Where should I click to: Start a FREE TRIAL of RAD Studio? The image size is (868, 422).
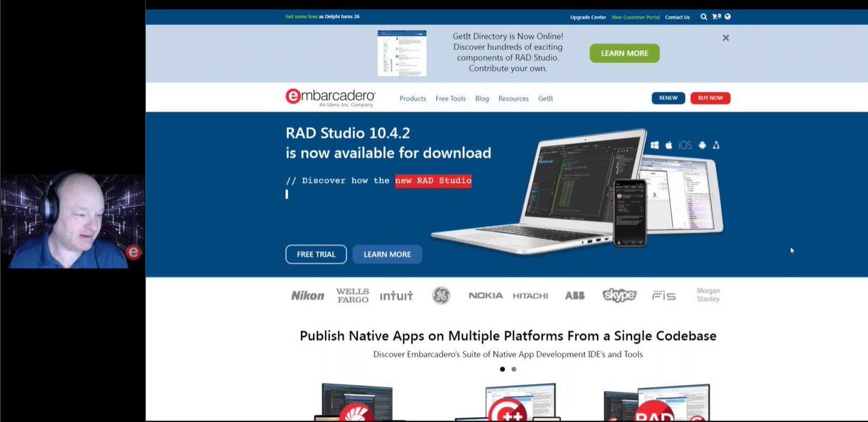[316, 254]
